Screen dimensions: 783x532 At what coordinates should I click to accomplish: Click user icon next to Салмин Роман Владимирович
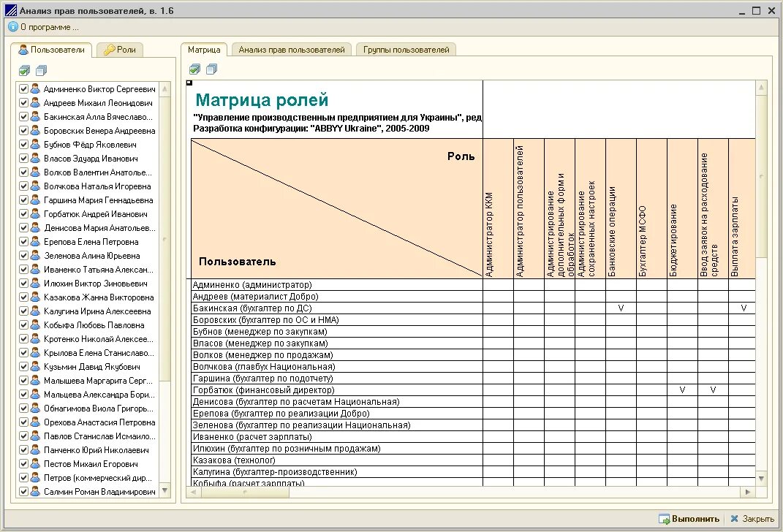click(35, 491)
